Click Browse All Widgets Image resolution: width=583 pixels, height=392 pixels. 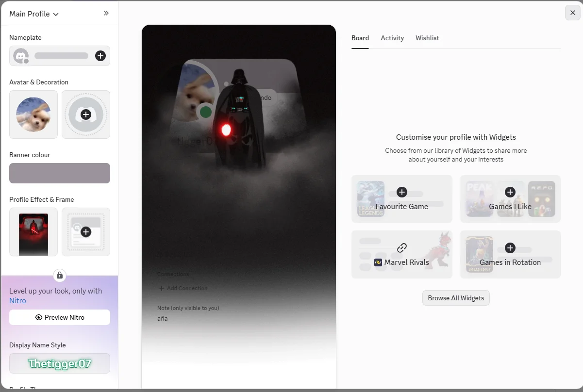[456, 298]
